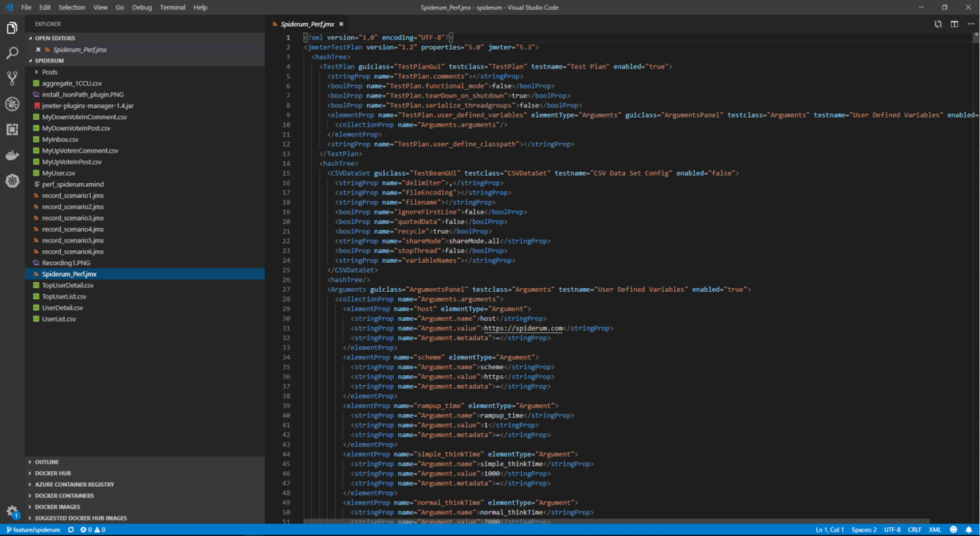Click the editor vertical scrollbar
Screen dimensions: 980x536
point(976,39)
